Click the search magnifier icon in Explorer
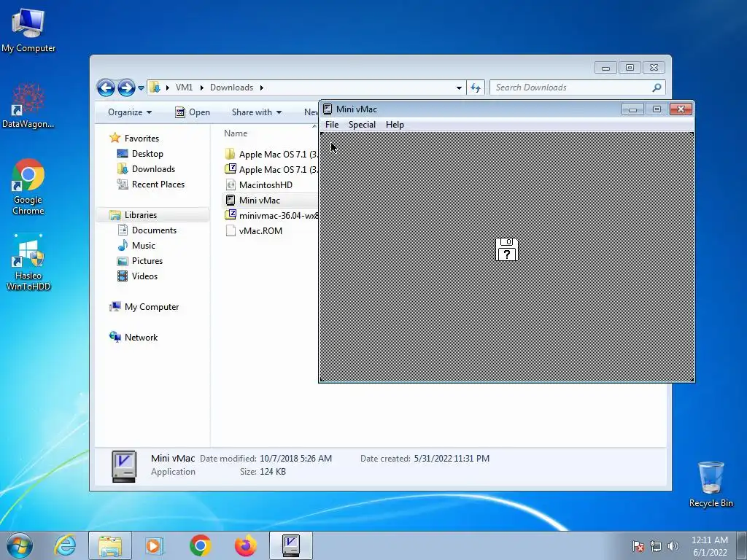This screenshot has width=747, height=560. tap(657, 87)
